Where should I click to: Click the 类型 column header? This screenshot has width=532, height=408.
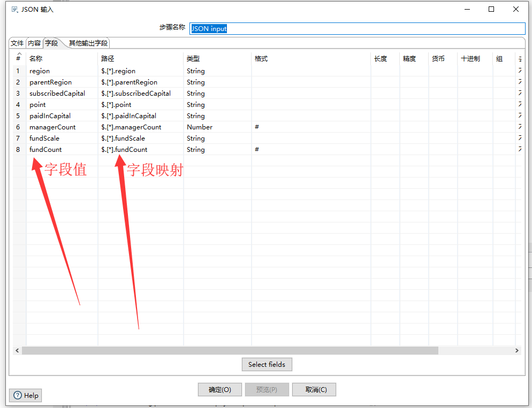click(193, 58)
